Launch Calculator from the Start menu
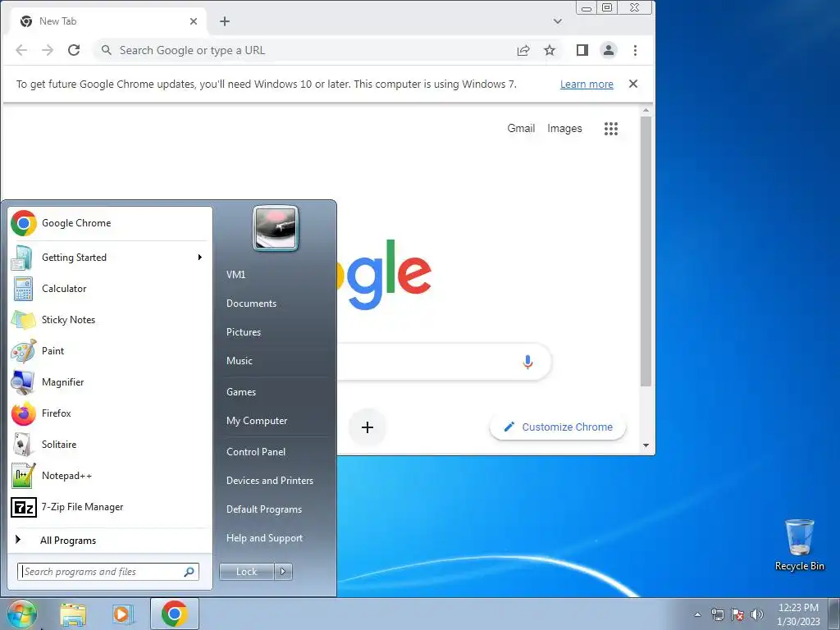The image size is (840, 630). (109, 289)
